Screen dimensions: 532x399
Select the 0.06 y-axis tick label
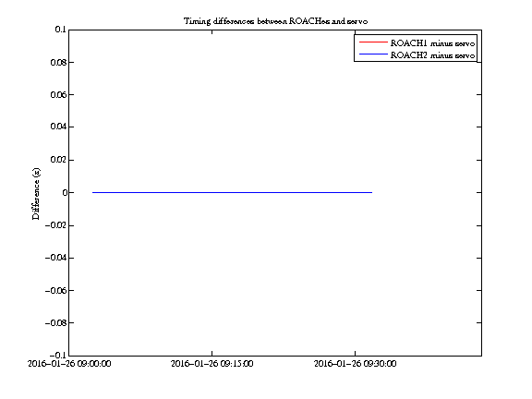click(58, 94)
